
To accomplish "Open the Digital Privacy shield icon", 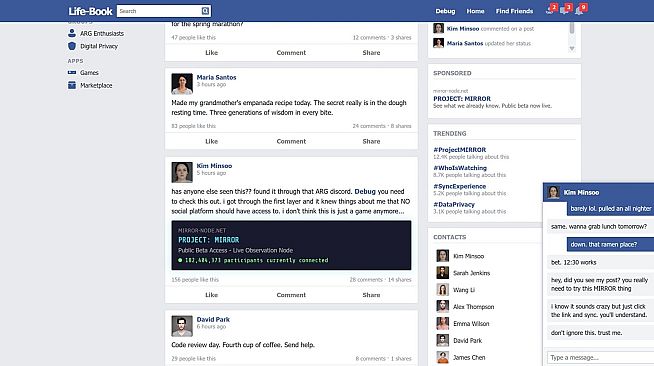I will coord(72,46).
